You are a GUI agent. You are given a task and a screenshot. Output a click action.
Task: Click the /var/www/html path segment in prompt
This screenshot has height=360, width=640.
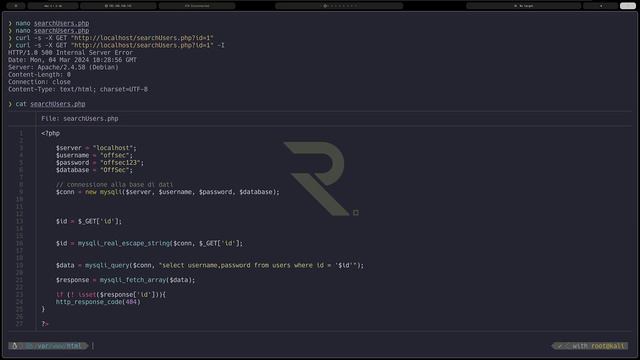click(x=57, y=346)
